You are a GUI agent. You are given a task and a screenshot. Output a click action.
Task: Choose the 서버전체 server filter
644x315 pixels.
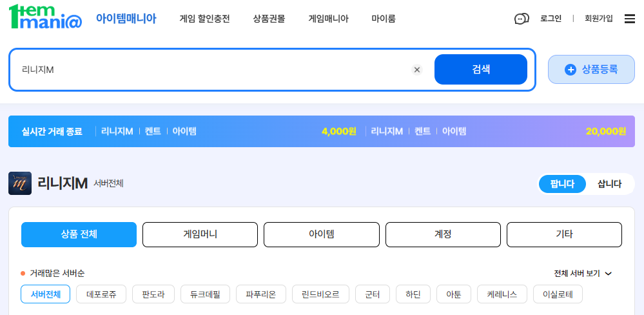pyautogui.click(x=46, y=294)
